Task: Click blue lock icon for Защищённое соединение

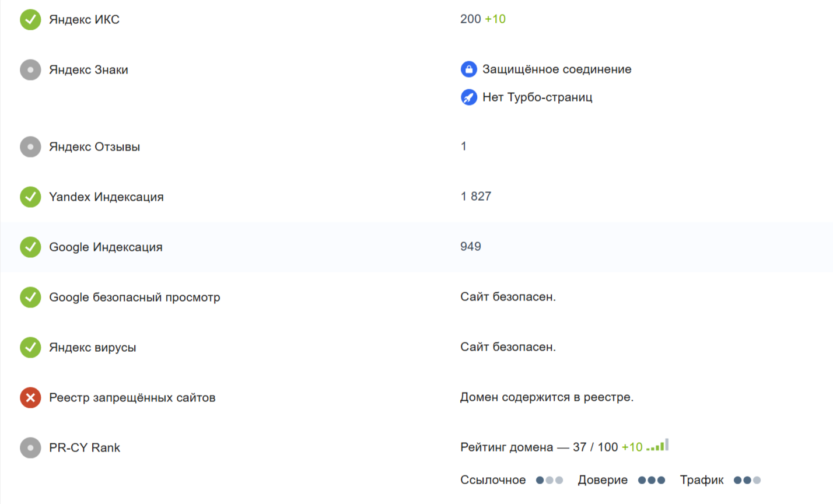Action: tap(468, 69)
